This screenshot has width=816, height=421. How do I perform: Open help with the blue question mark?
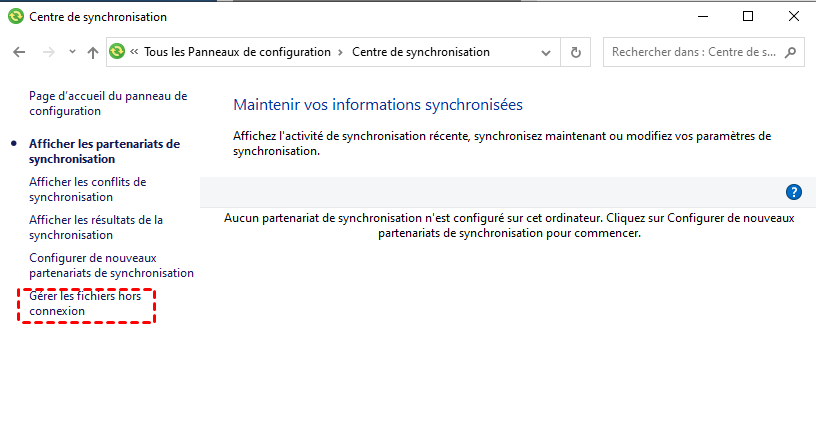795,192
